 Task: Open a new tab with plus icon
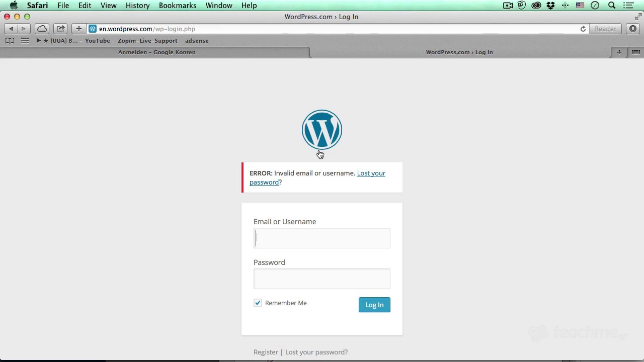(x=619, y=52)
